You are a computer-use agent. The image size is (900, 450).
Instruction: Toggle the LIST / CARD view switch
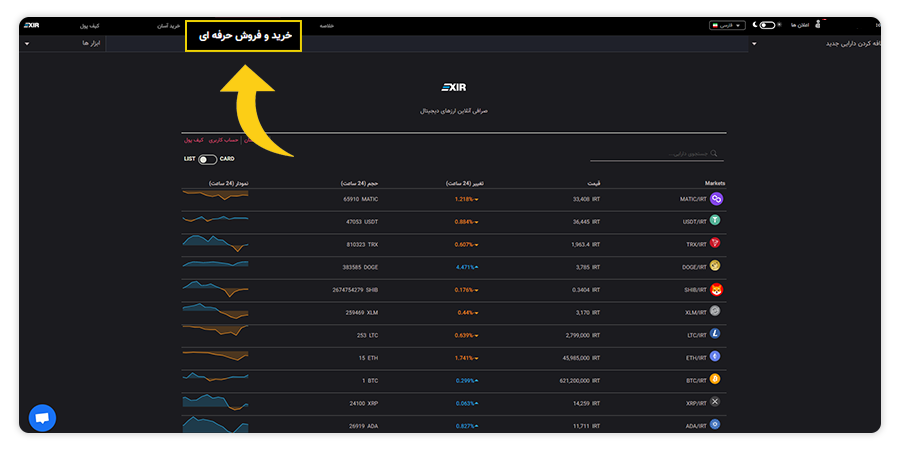pos(208,160)
